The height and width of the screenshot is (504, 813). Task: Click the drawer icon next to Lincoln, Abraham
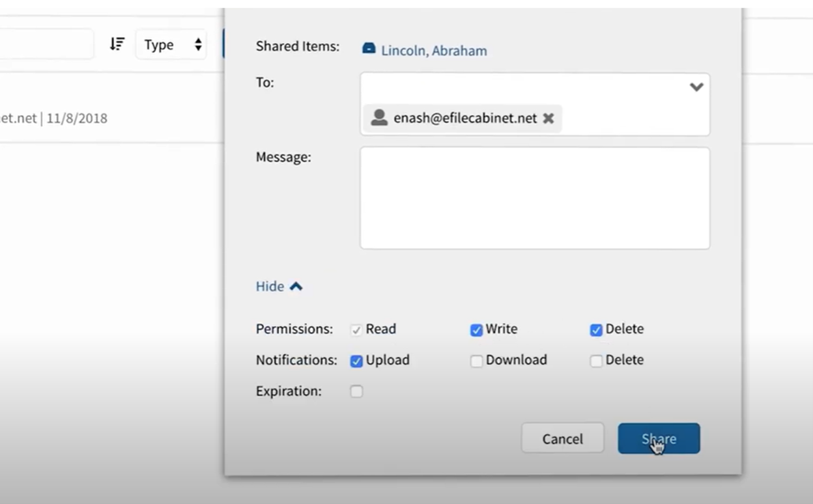pyautogui.click(x=369, y=48)
